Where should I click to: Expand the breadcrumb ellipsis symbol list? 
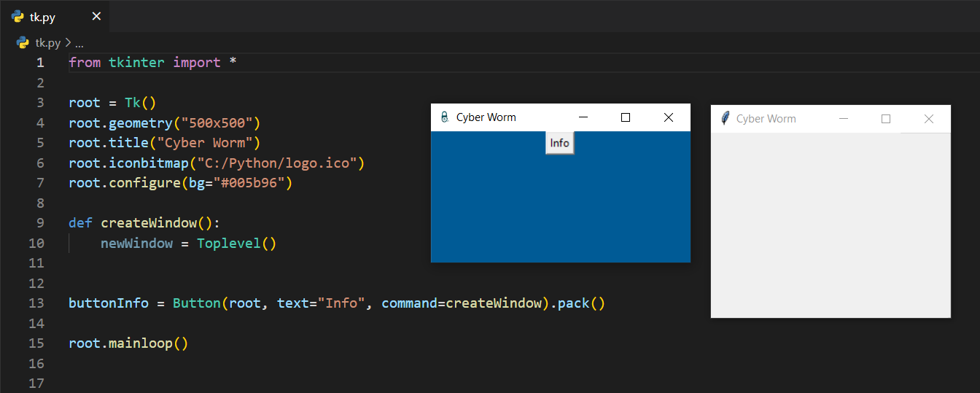pos(79,43)
